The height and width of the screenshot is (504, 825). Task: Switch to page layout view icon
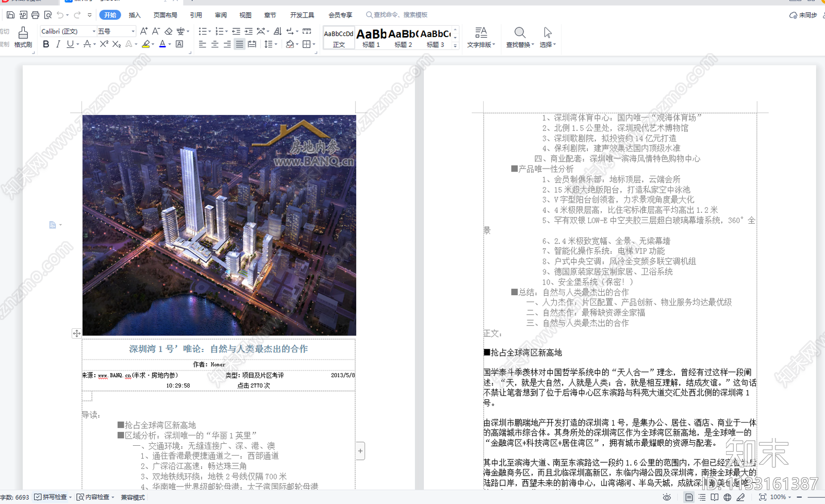(689, 497)
